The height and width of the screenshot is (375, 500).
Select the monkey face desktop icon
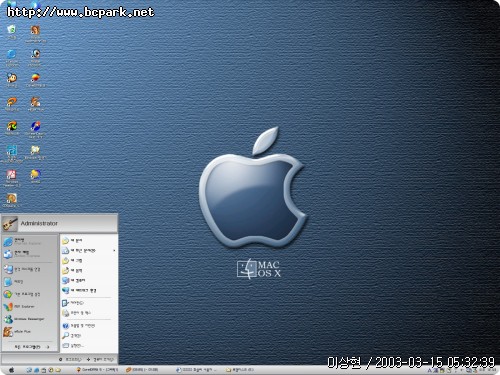click(12, 80)
